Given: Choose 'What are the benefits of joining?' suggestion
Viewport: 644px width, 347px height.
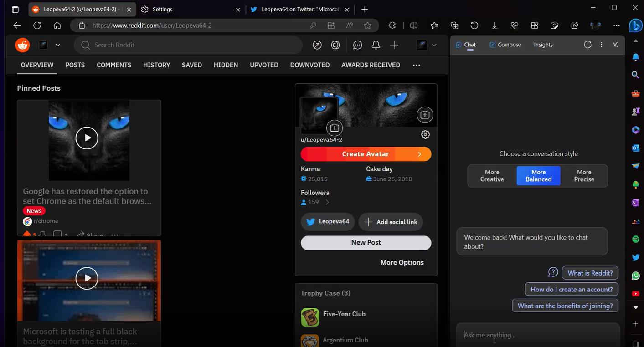Looking at the screenshot, I should 565,306.
